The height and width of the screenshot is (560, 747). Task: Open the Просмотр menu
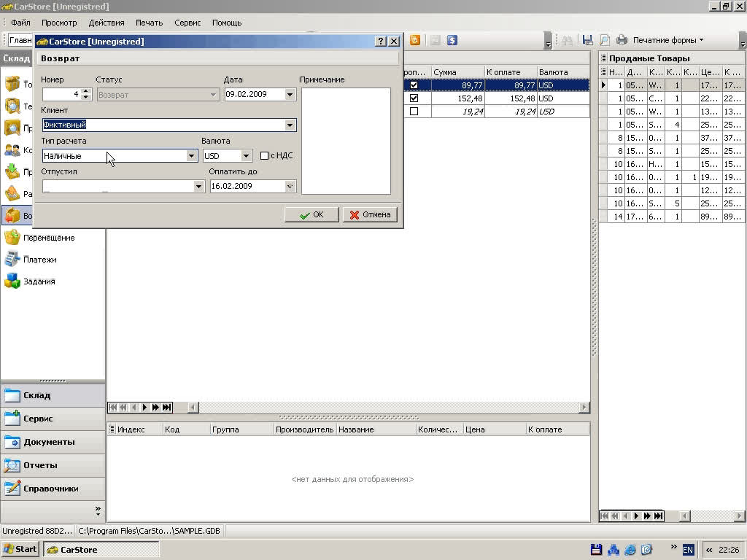coord(59,23)
